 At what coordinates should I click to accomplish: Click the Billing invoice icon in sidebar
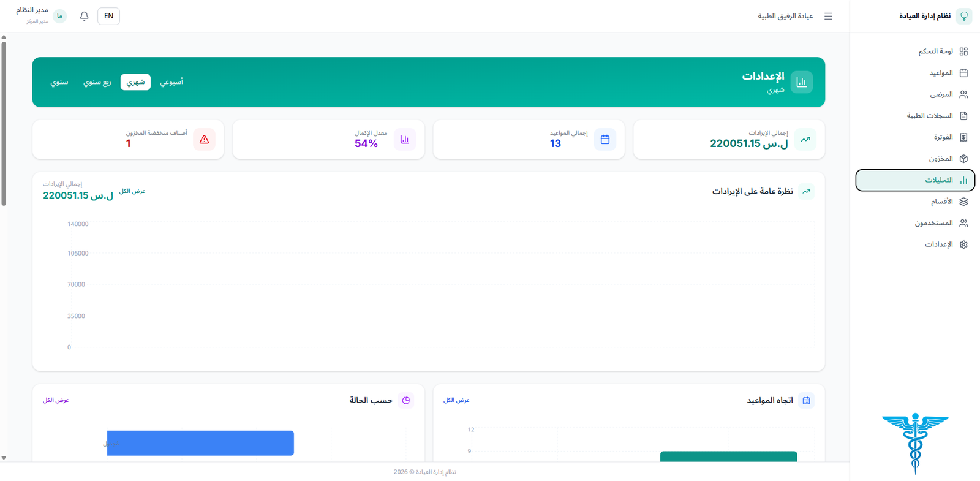(963, 137)
